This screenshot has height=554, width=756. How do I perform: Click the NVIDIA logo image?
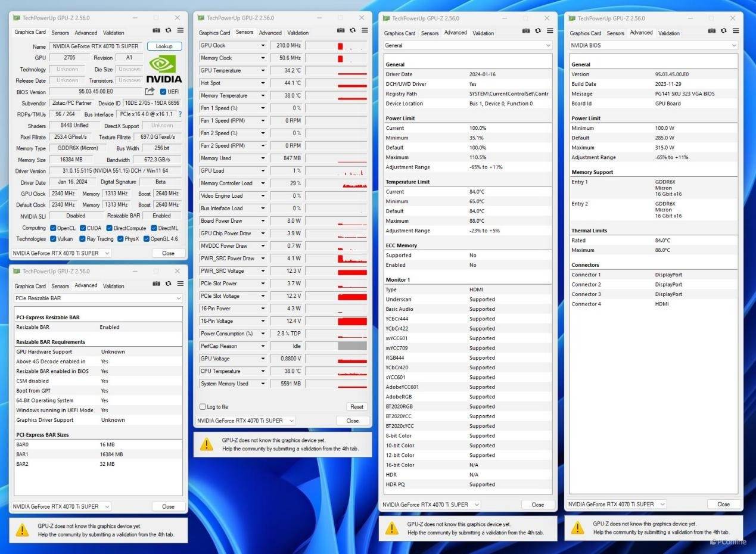tap(164, 69)
